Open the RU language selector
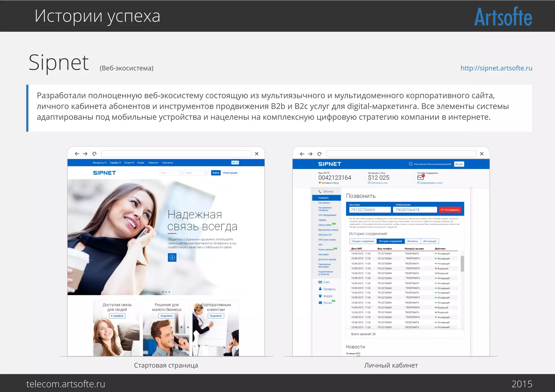The width and height of the screenshot is (555, 392). pos(235,163)
